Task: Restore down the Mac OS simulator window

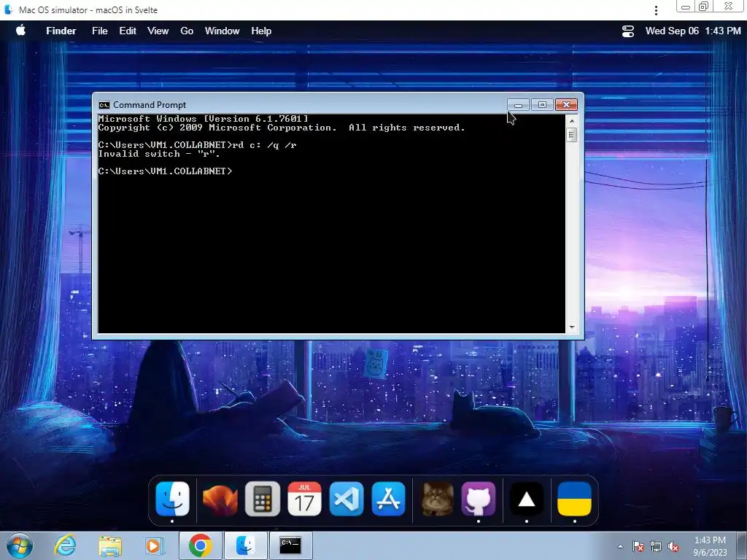Action: coord(703,7)
